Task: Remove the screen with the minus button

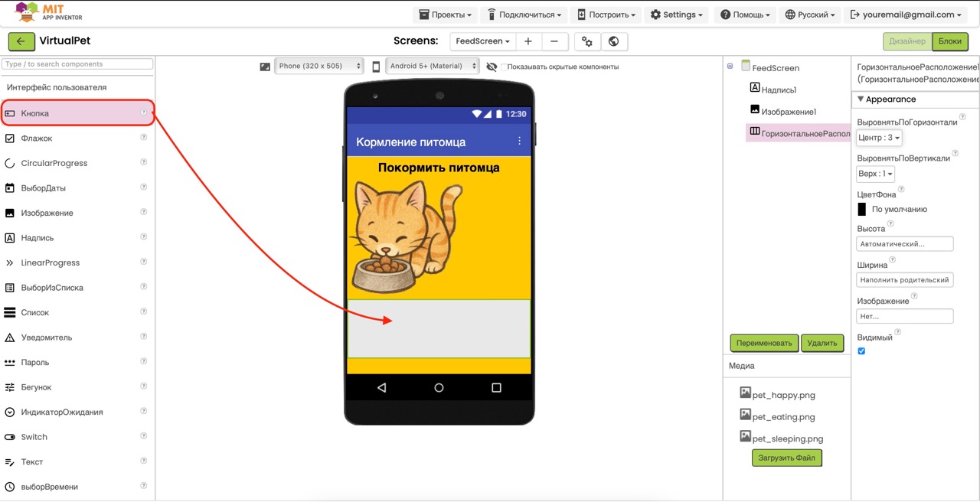Action: (x=554, y=41)
